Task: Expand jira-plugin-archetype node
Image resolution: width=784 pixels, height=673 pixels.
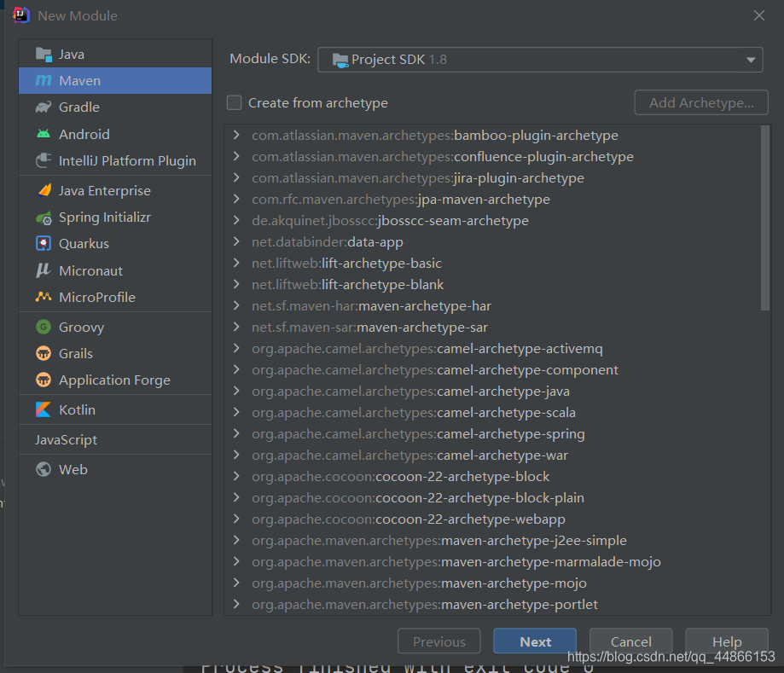Action: coord(236,178)
